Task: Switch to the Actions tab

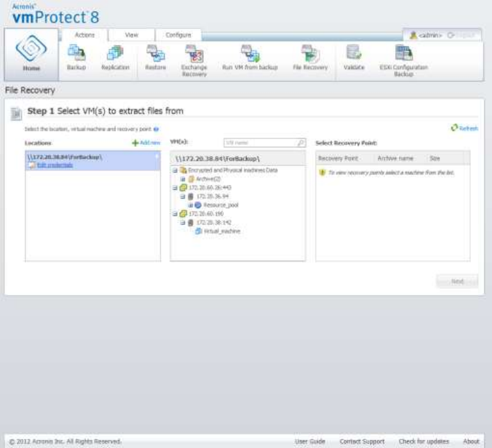Action: point(85,35)
